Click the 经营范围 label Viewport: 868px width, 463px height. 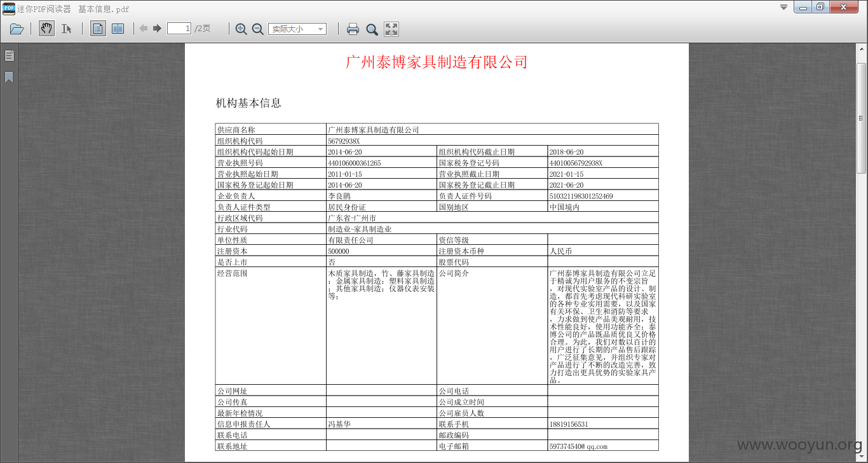(233, 273)
